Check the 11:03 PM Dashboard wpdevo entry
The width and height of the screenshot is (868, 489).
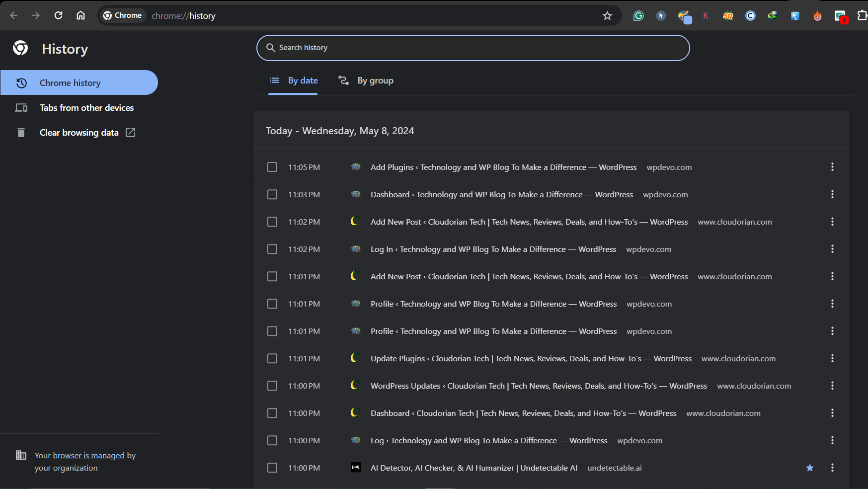click(x=272, y=194)
